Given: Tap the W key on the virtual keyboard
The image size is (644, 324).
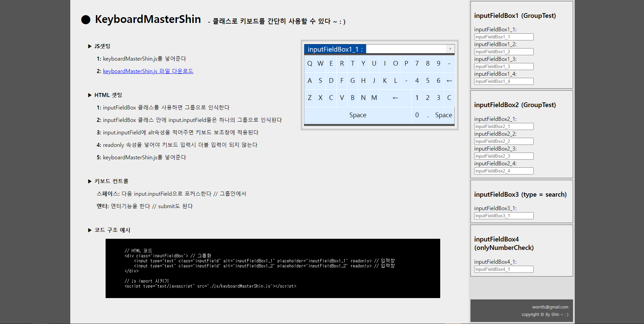Looking at the screenshot, I should click(320, 63).
